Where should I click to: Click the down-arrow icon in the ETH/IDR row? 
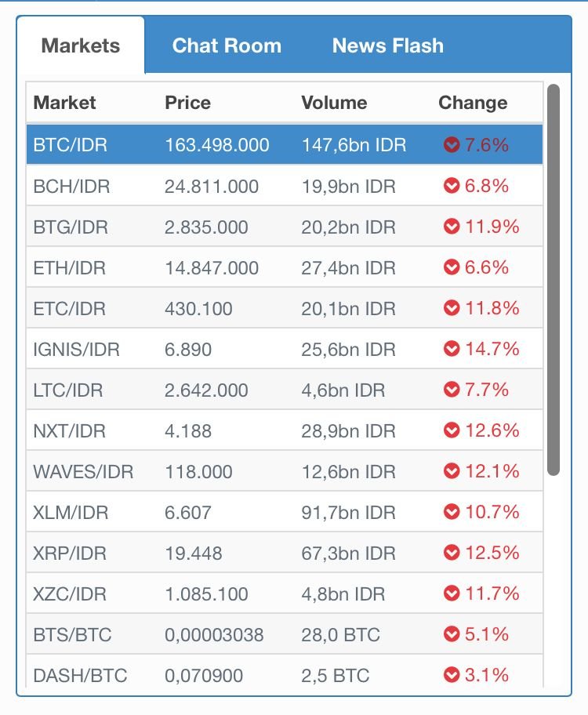[x=451, y=267]
